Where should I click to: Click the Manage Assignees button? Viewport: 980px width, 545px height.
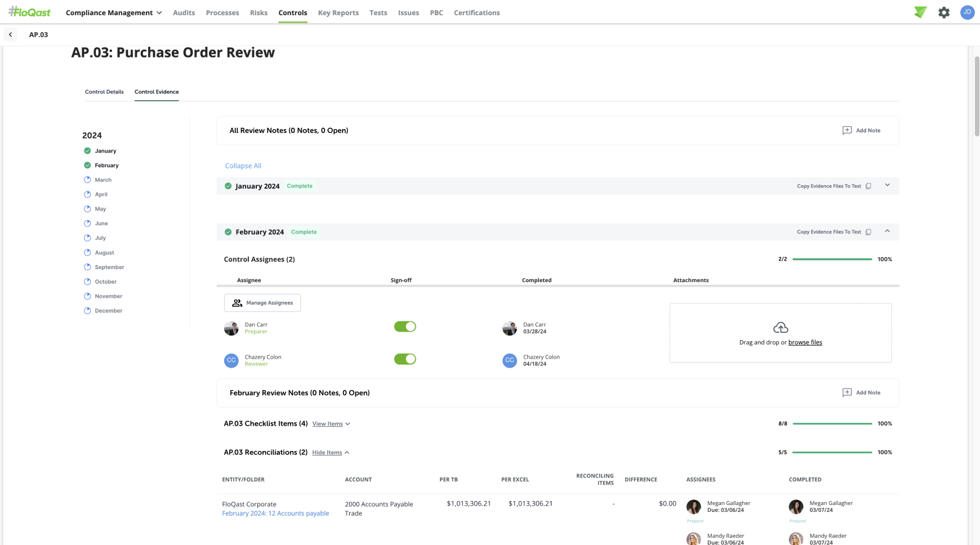click(262, 303)
